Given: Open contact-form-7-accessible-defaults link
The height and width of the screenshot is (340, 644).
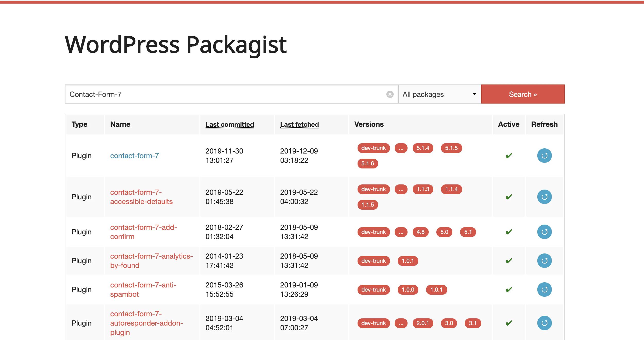Looking at the screenshot, I should pyautogui.click(x=141, y=197).
